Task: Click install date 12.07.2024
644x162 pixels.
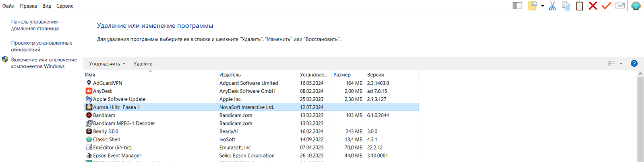Action: point(312,107)
